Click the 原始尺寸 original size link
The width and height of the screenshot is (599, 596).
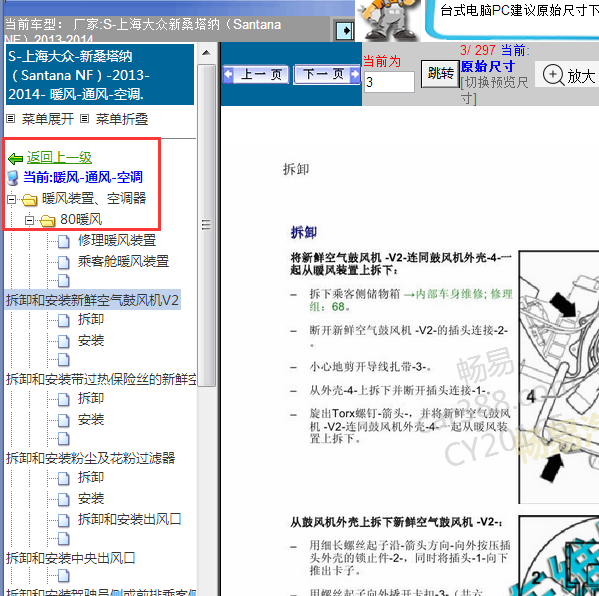(488, 66)
